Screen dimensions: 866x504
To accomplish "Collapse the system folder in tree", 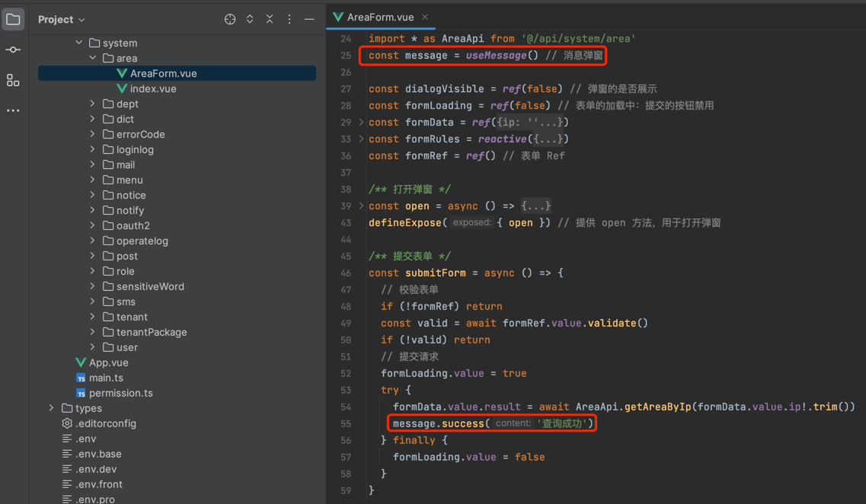I will (x=79, y=43).
